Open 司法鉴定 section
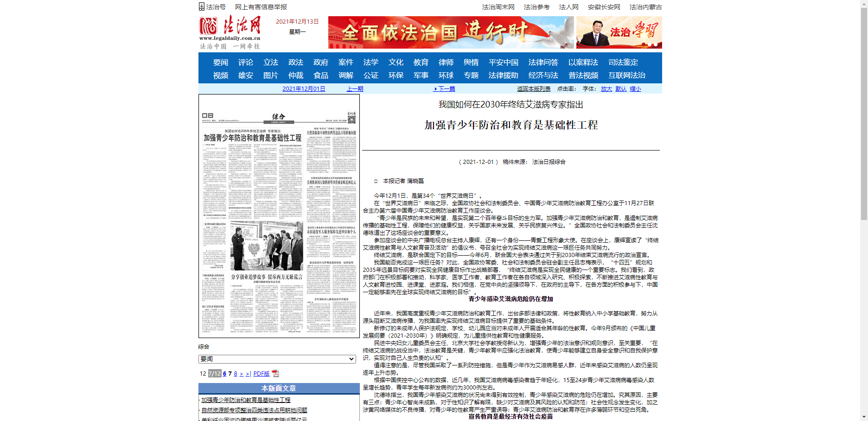868x421 pixels. 623,62
